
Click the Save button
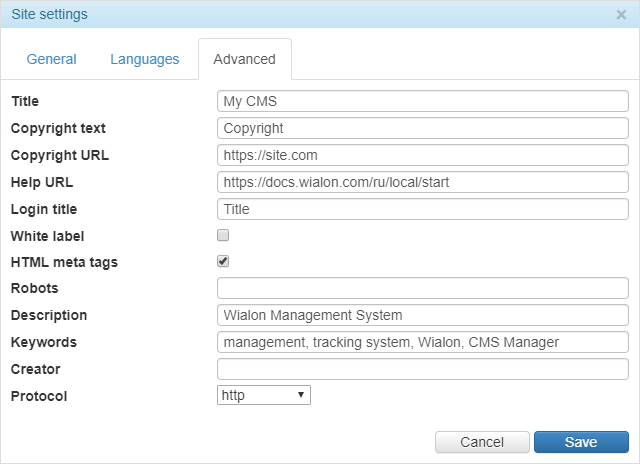[581, 442]
